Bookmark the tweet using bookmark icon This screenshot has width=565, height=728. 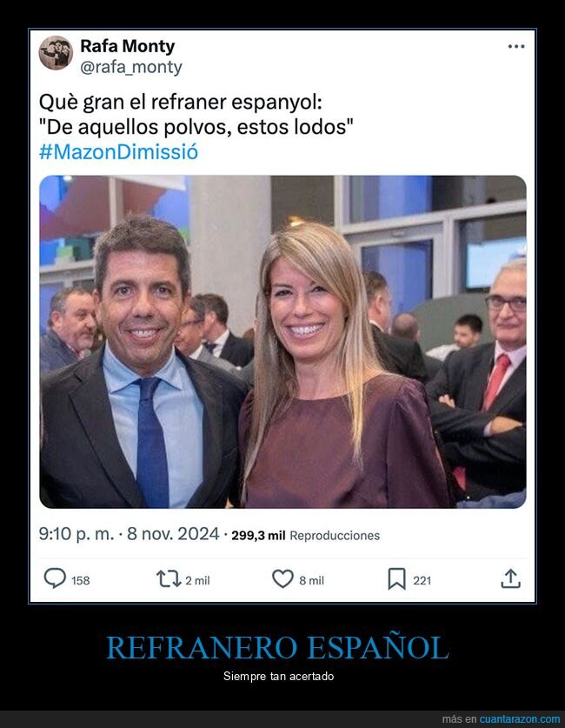[396, 579]
